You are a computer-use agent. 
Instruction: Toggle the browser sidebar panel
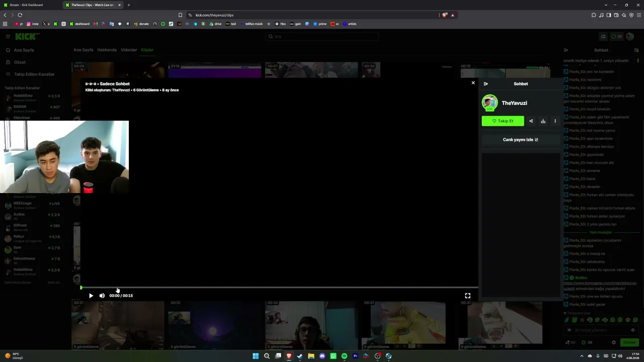tap(609, 15)
